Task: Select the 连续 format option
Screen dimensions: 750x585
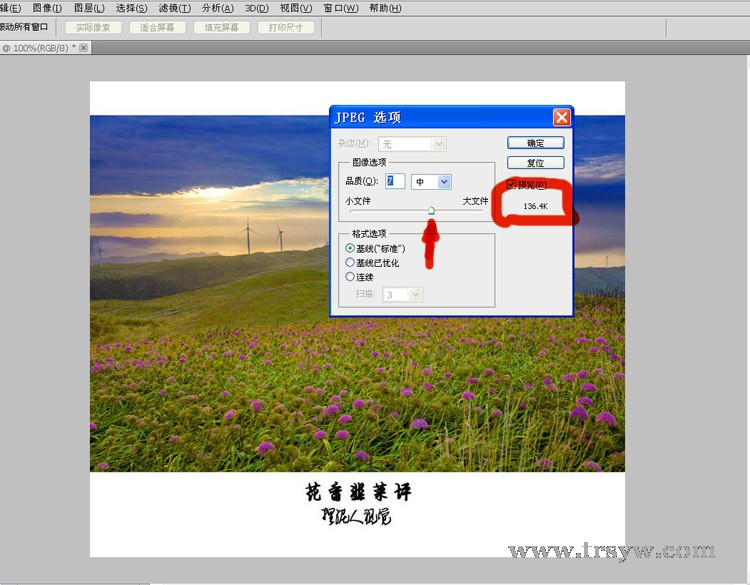Action: [350, 276]
